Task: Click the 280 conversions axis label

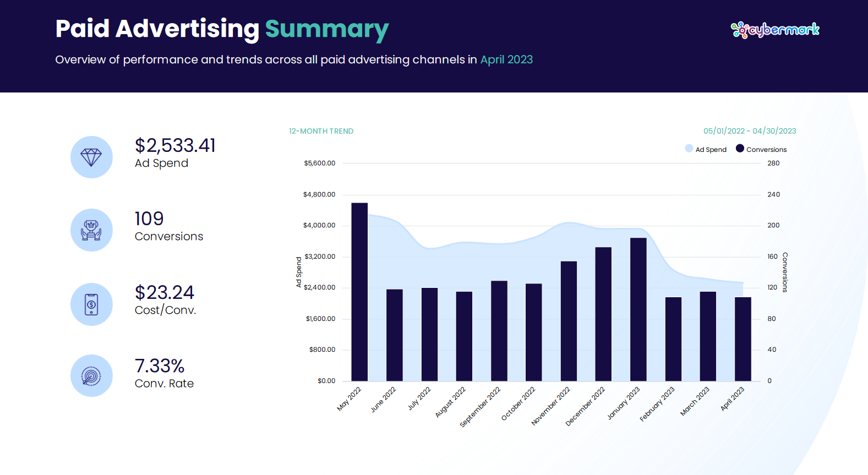Action: click(x=773, y=163)
